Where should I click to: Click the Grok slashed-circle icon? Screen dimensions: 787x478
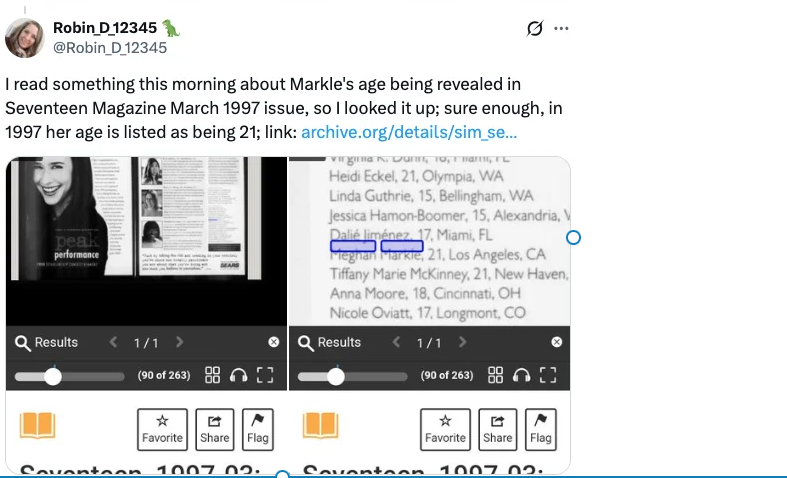point(534,28)
